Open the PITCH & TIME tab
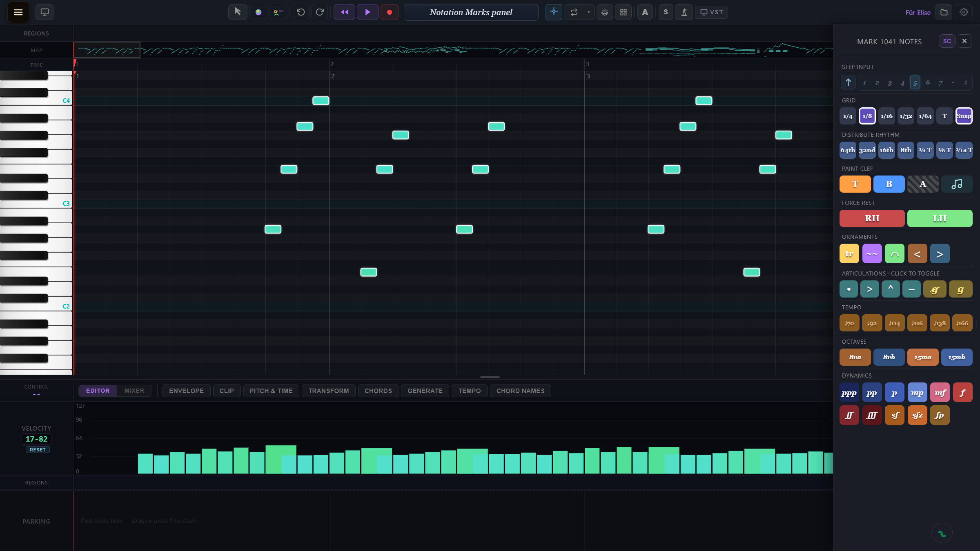The height and width of the screenshot is (551, 980). (271, 391)
